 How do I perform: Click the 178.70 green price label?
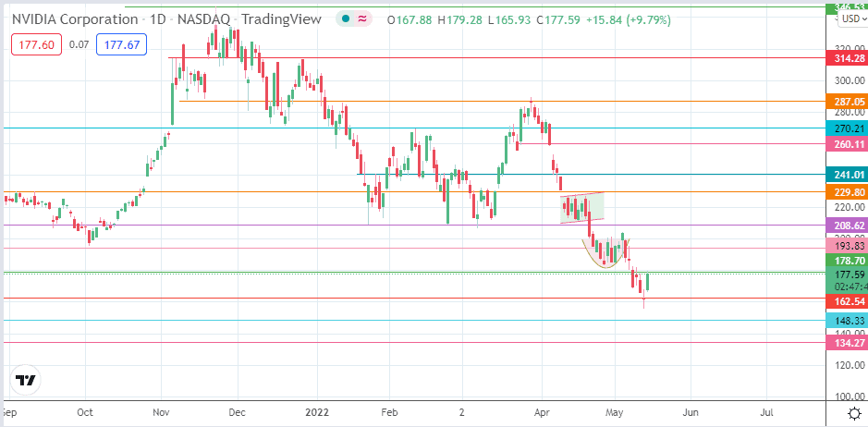click(846, 261)
